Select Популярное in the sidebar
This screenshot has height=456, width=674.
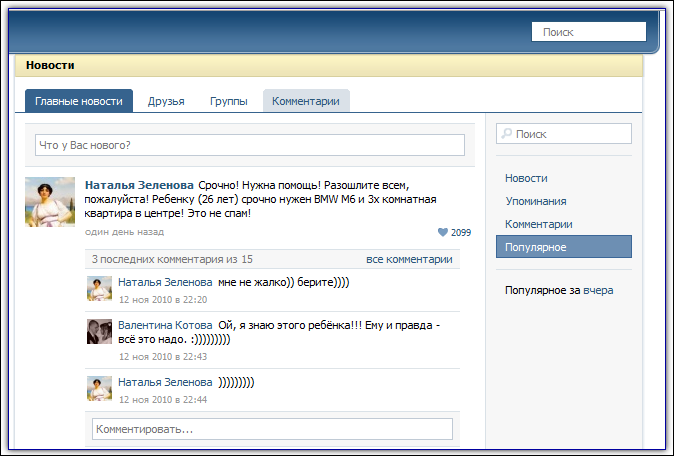[536, 247]
